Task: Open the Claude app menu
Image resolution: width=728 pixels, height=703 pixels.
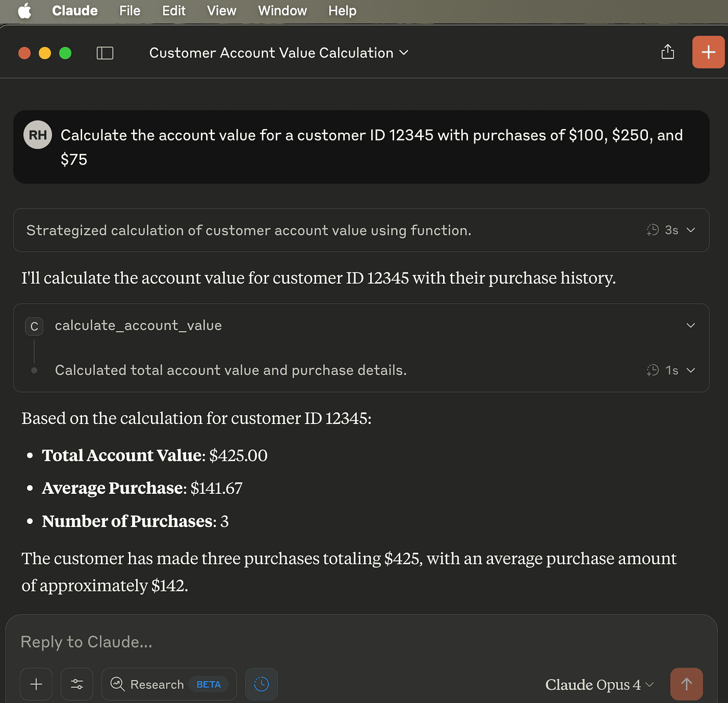Action: click(x=75, y=11)
